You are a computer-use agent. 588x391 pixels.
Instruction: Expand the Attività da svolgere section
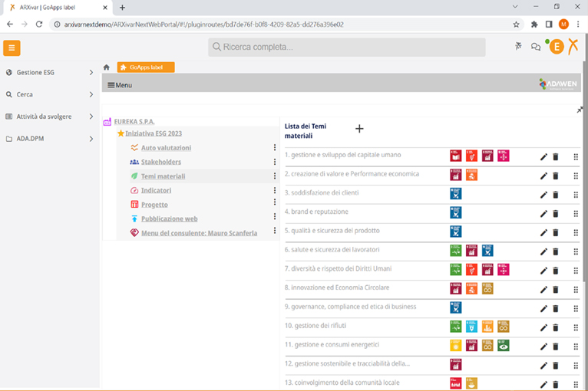tap(91, 117)
